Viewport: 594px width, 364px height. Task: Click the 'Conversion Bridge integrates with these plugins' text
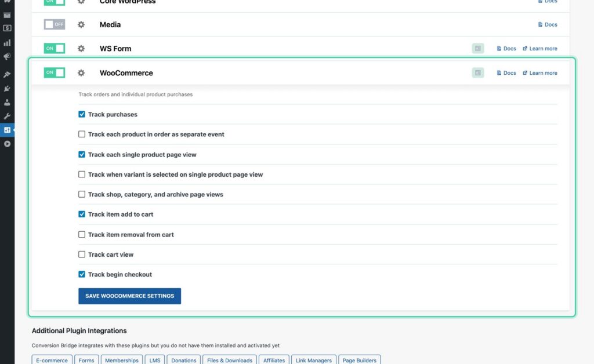click(155, 345)
